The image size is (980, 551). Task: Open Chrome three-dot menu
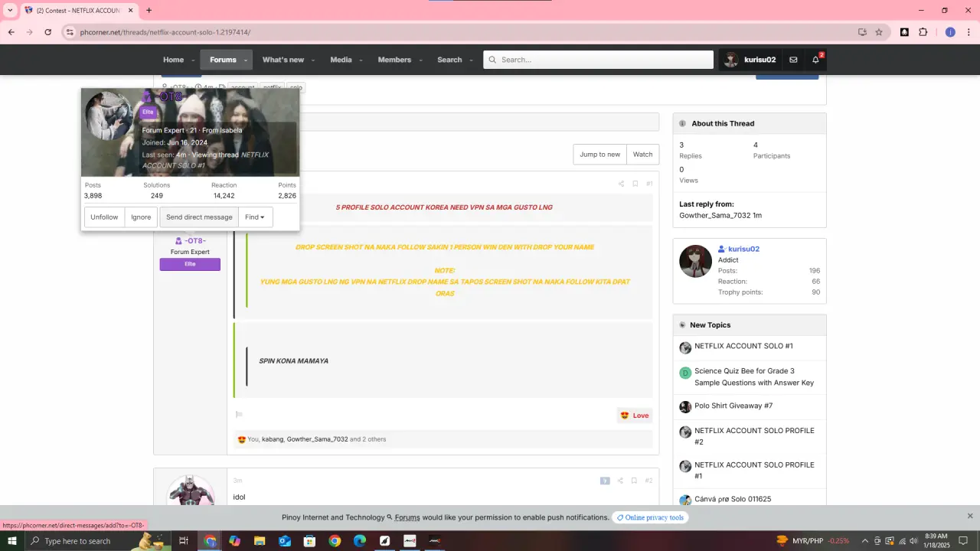tap(969, 32)
